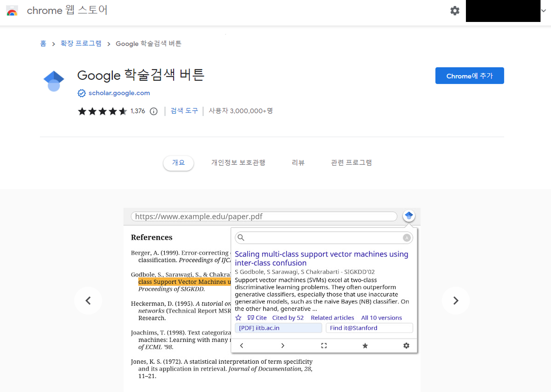The width and height of the screenshot is (551, 392).
Task: Click the Chrome Web Store rainbow logo
Action: tap(12, 11)
